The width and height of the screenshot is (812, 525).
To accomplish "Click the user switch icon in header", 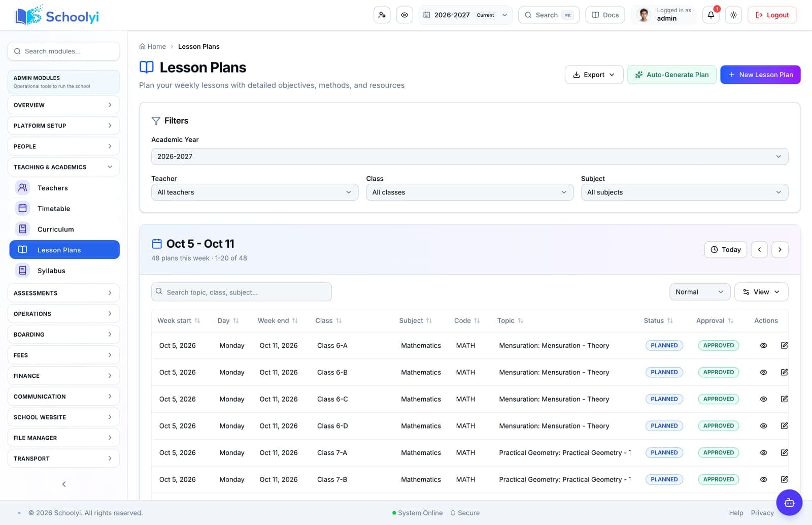I will (x=382, y=15).
